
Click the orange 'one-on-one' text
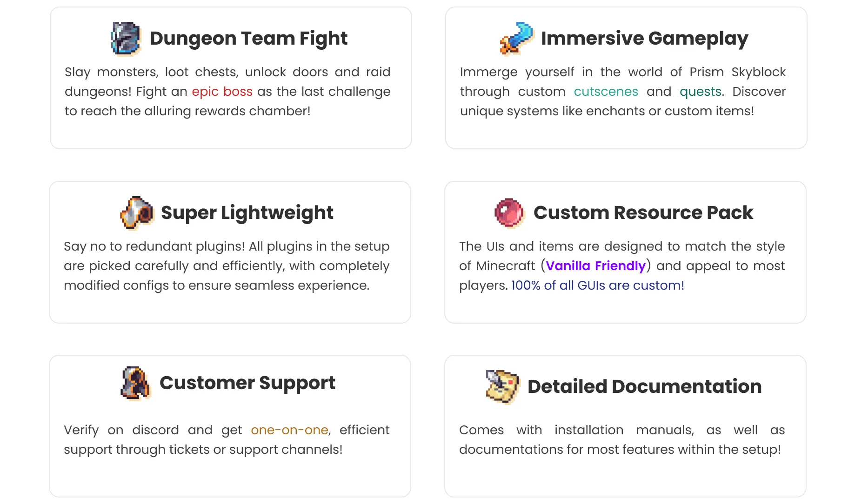pos(289,430)
